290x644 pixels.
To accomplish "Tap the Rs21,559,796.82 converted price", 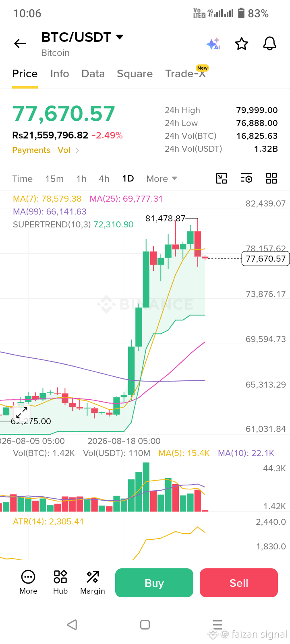I will click(x=50, y=135).
